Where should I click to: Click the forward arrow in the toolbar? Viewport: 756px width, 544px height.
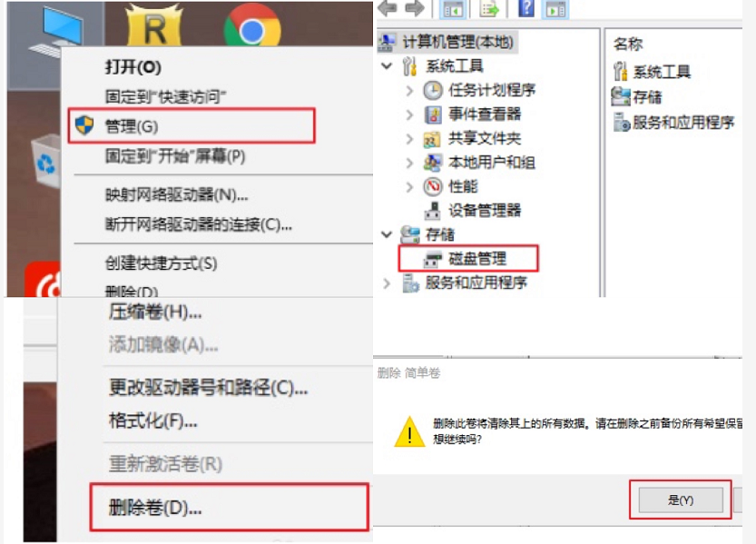coord(414,8)
